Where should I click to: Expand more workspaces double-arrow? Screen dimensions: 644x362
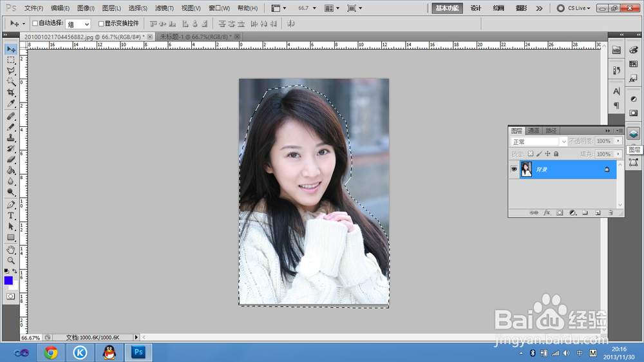(x=539, y=8)
